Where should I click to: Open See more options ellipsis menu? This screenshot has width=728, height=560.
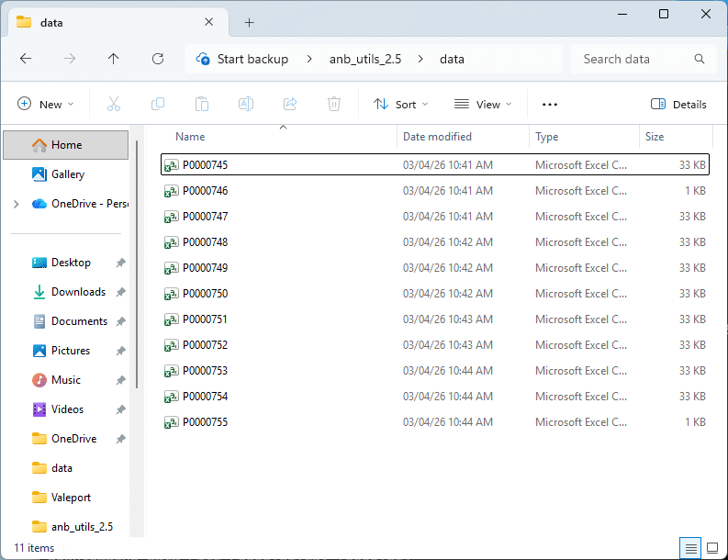coord(550,104)
